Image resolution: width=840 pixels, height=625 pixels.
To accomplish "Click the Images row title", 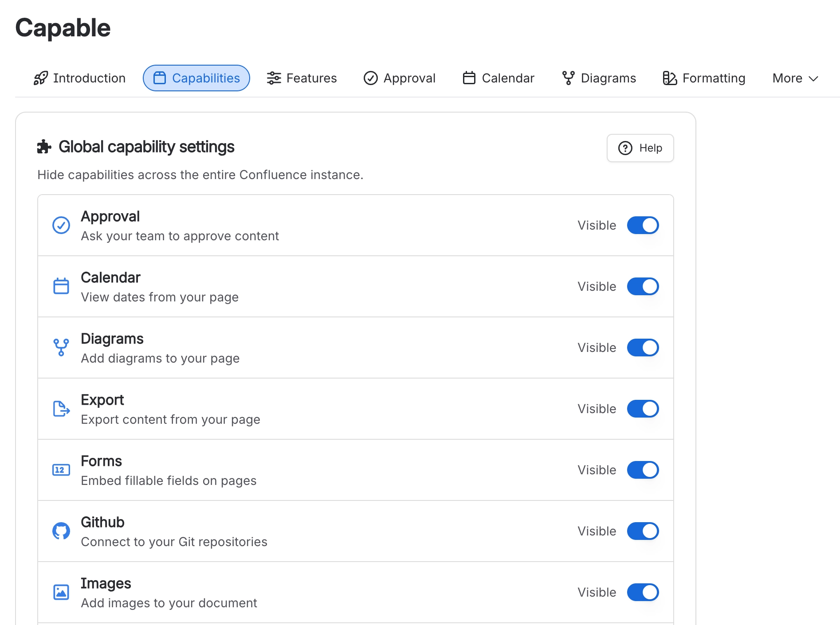I will click(x=106, y=583).
